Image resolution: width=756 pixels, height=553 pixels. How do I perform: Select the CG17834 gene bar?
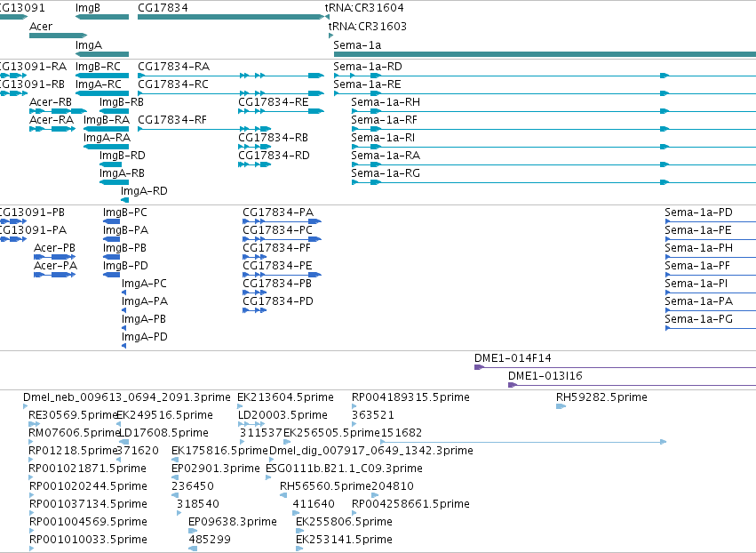click(x=230, y=17)
